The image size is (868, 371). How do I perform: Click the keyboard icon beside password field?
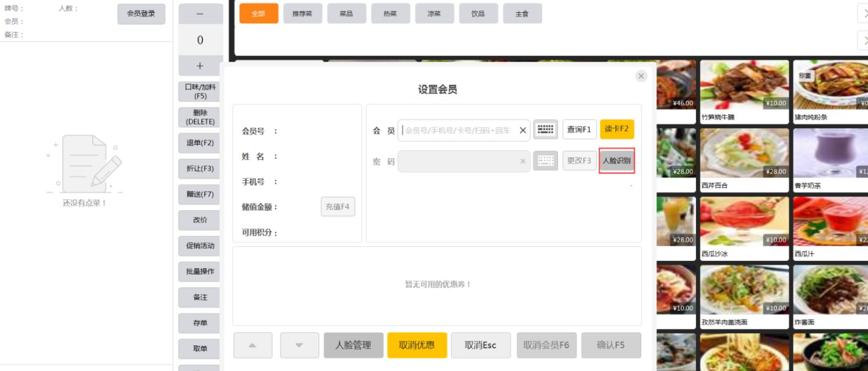(x=545, y=161)
